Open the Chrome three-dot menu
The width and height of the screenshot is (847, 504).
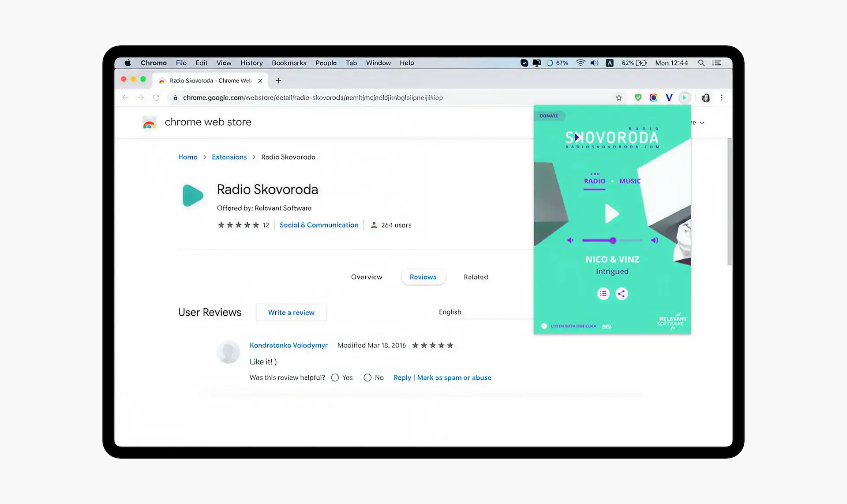[x=722, y=97]
